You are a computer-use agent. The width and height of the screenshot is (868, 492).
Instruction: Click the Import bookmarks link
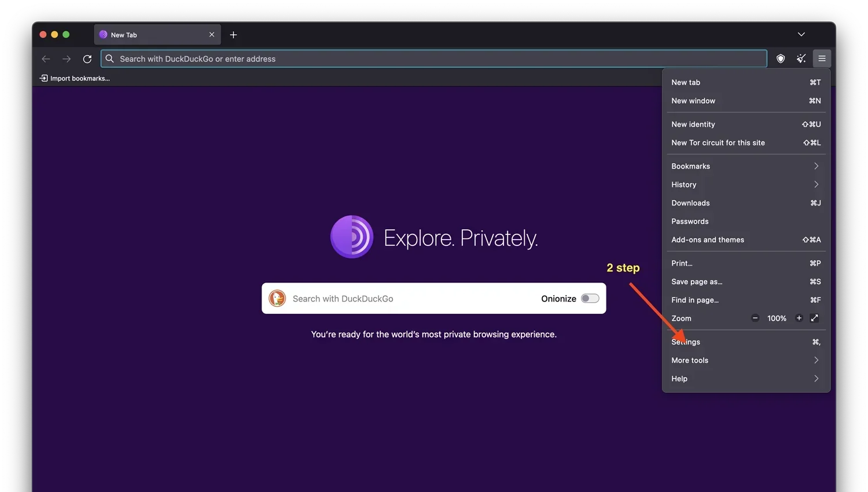pyautogui.click(x=75, y=78)
